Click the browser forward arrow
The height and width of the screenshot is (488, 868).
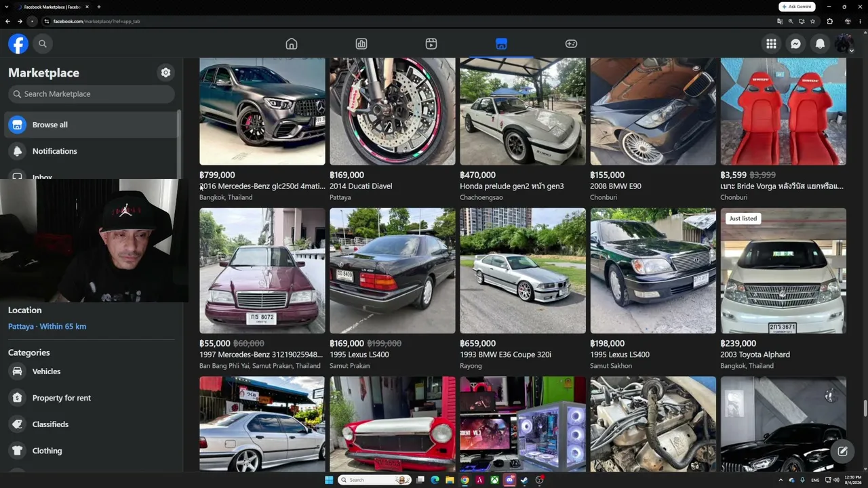pos(20,22)
